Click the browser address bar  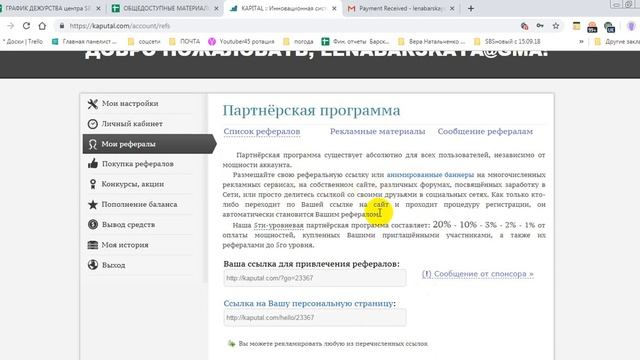[286, 26]
